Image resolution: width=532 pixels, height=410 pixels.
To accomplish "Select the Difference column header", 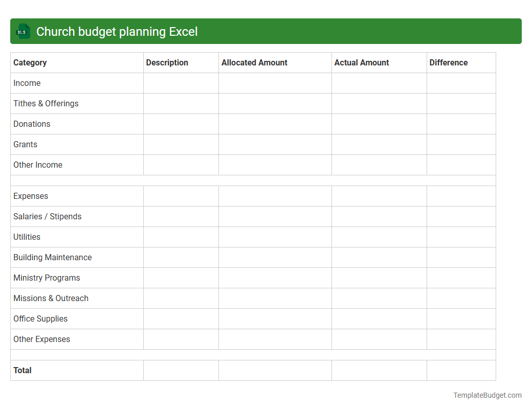I will [x=449, y=62].
